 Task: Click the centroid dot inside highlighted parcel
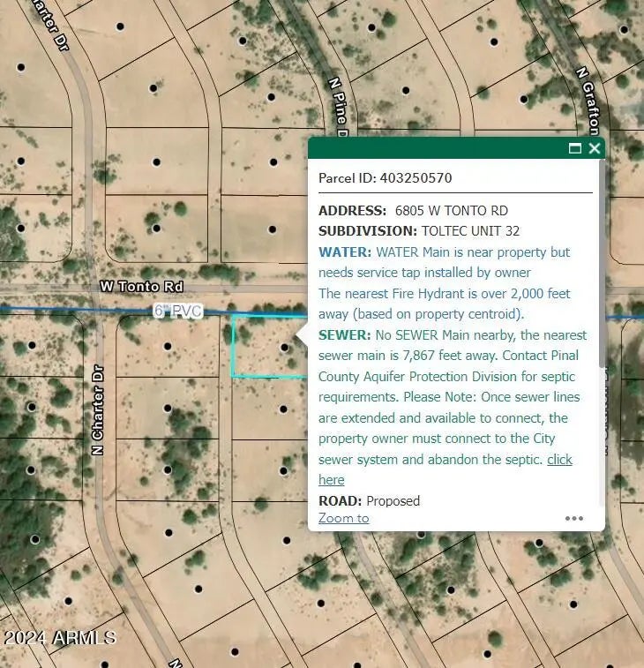coord(284,348)
